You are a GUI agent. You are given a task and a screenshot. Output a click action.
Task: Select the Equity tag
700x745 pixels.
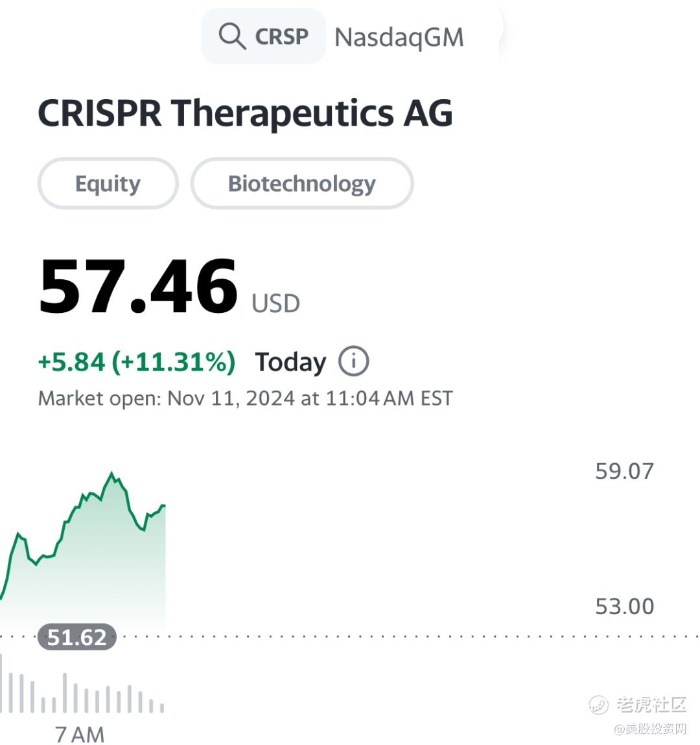click(x=108, y=183)
